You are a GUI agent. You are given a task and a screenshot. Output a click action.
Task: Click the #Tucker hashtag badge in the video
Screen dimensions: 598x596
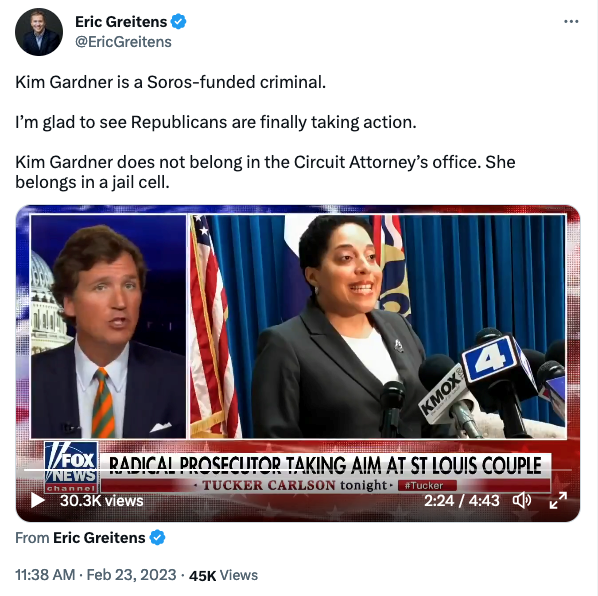(427, 485)
